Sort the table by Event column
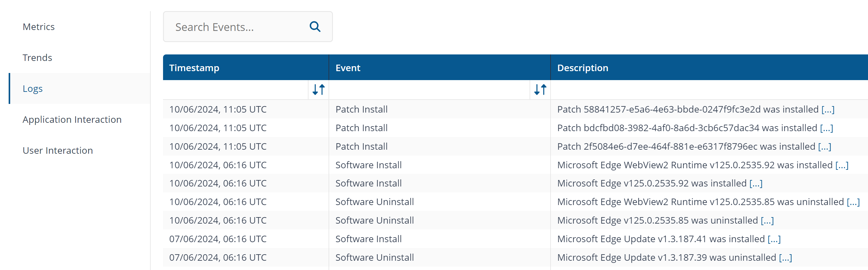Image resolution: width=868 pixels, height=270 pixels. (540, 90)
